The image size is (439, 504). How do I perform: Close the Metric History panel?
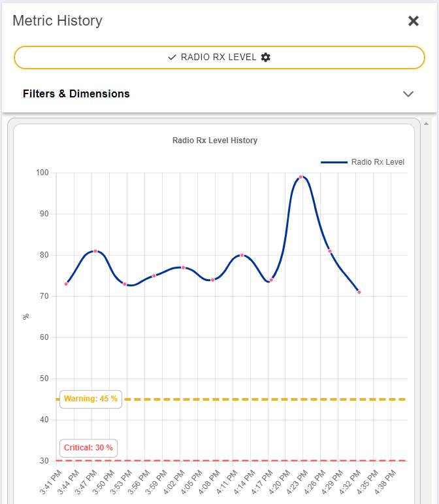413,21
